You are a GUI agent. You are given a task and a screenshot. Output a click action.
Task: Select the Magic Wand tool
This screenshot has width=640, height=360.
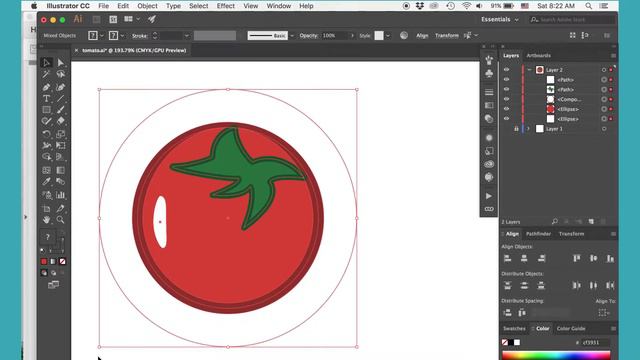tap(47, 74)
